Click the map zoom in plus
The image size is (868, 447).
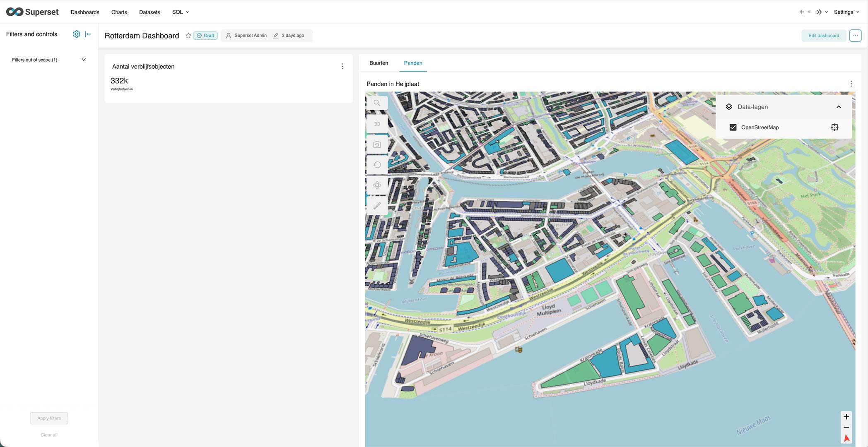pos(846,417)
